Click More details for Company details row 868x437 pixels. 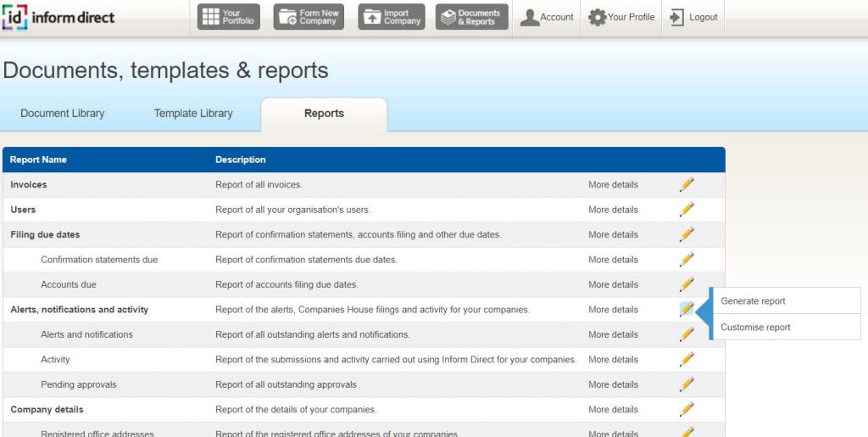tap(613, 410)
